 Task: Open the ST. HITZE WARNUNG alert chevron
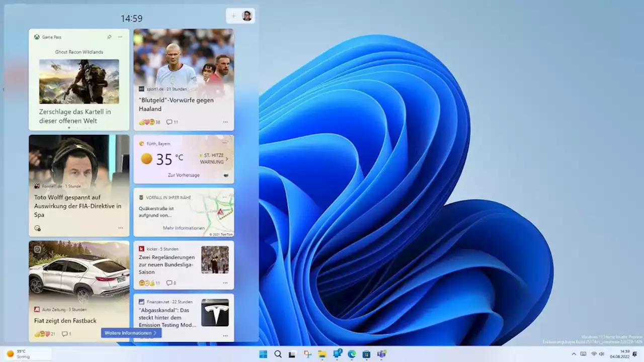(227, 159)
